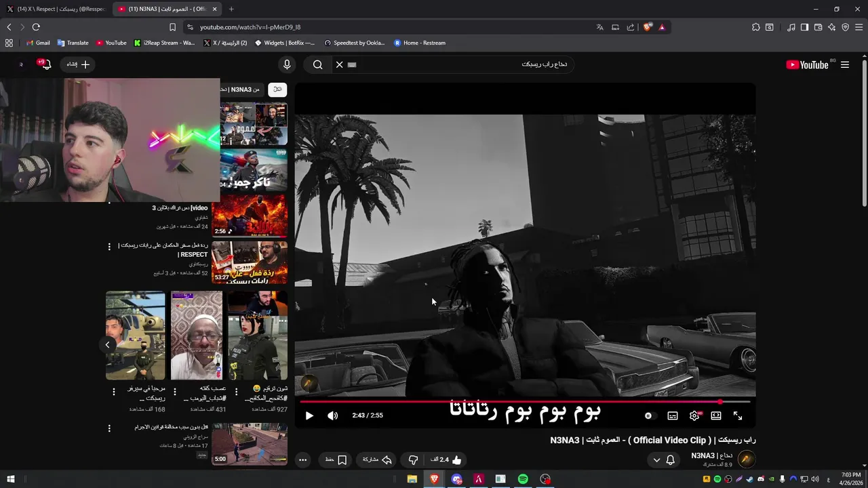Image resolution: width=868 pixels, height=488 pixels.
Task: Reload the page with the refresh icon
Action: 36,27
